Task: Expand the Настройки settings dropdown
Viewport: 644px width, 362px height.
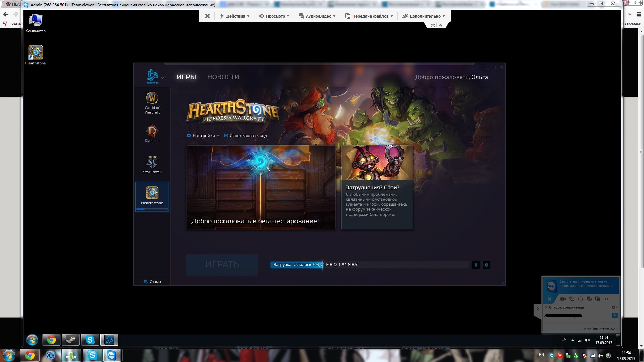Action: click(x=203, y=136)
